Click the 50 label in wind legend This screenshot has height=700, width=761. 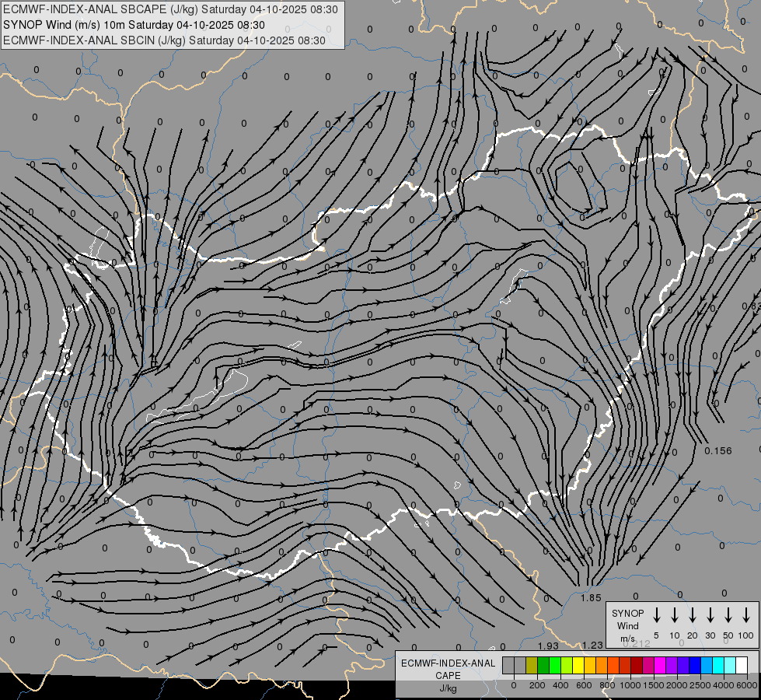(x=728, y=635)
